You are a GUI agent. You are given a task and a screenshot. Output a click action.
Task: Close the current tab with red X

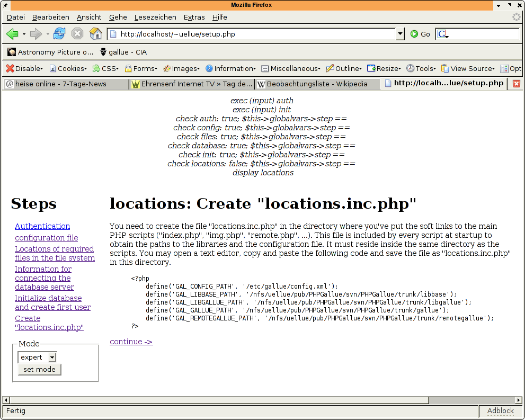click(517, 84)
